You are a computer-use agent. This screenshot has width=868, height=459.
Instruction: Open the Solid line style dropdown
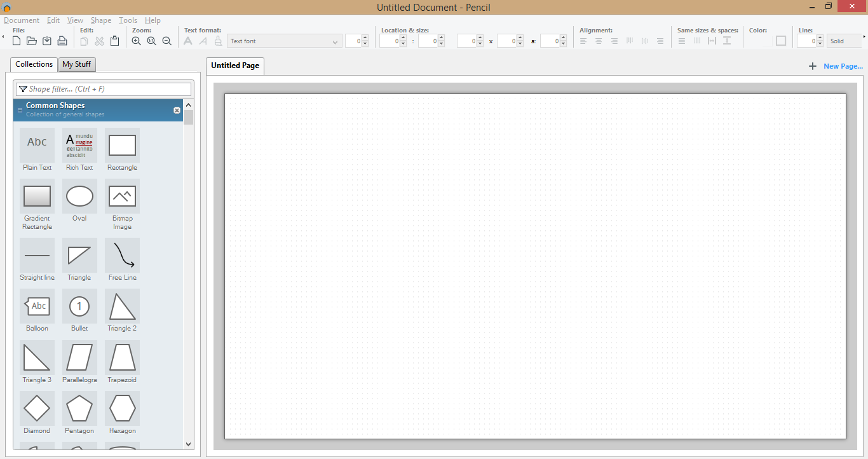[843, 41]
